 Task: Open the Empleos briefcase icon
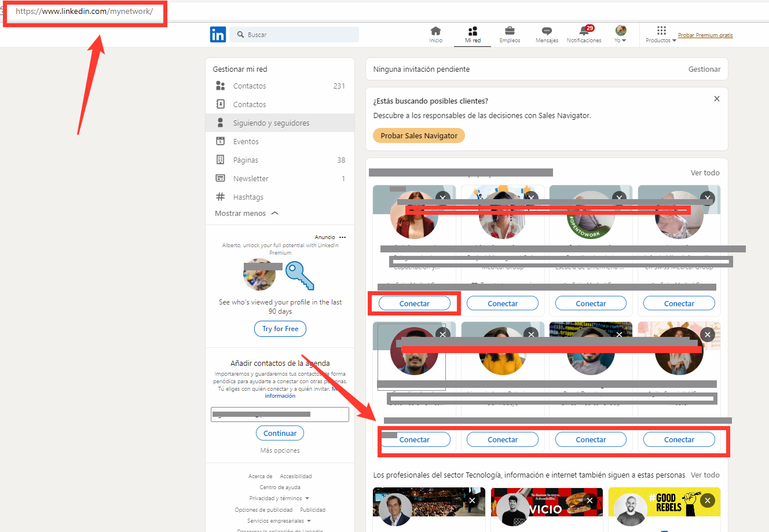(510, 35)
